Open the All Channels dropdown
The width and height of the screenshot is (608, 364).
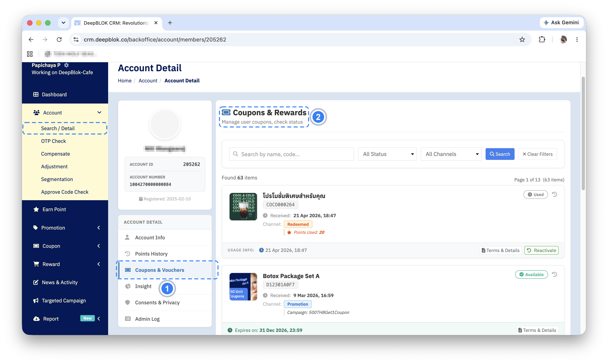tap(451, 154)
